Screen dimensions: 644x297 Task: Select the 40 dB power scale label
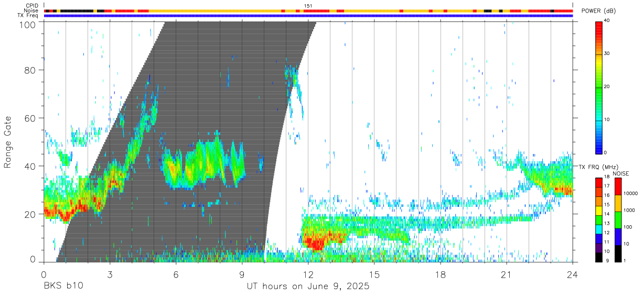(608, 20)
